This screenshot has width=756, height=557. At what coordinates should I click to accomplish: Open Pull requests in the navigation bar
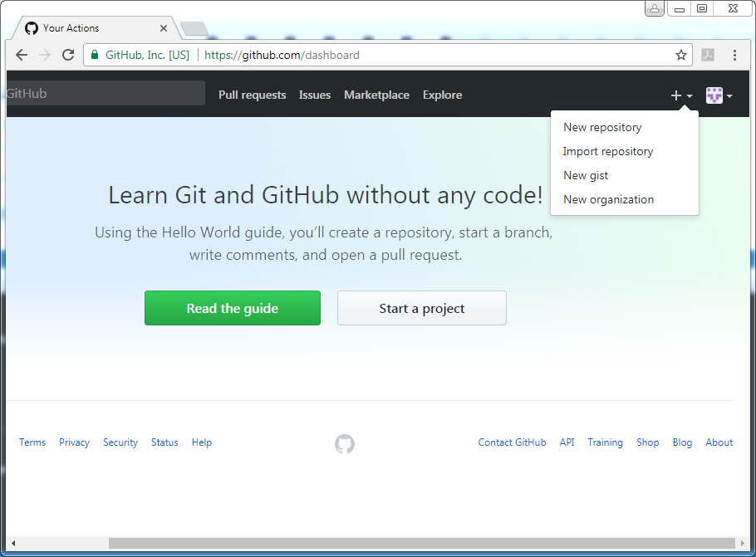[x=253, y=95]
